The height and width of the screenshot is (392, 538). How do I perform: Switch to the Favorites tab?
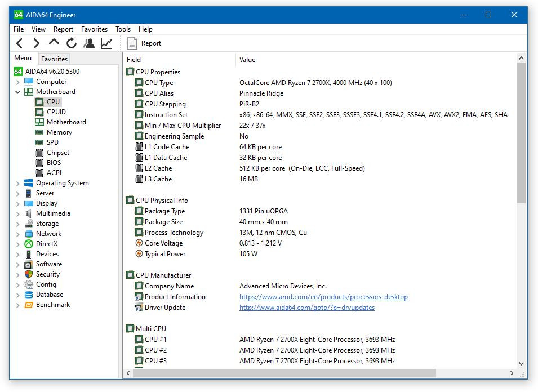coord(54,59)
